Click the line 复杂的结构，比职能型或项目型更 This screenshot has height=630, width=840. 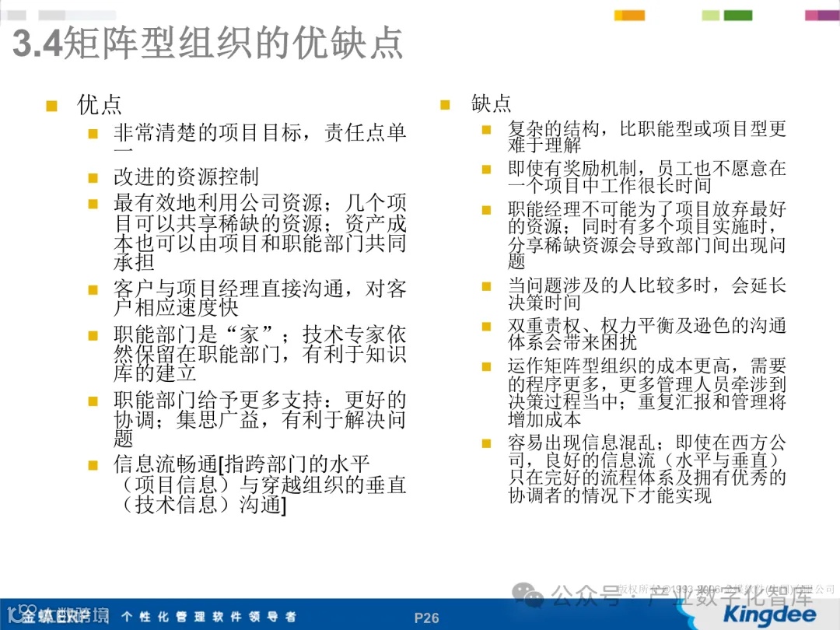click(647, 128)
